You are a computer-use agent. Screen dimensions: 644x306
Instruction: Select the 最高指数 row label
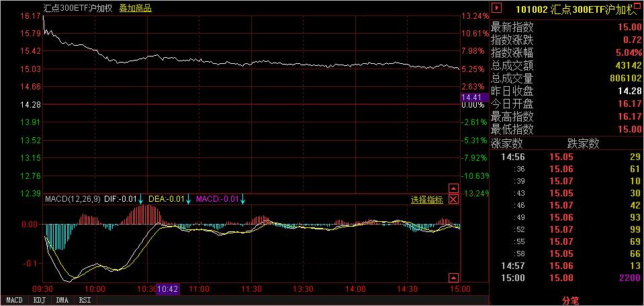coord(512,116)
